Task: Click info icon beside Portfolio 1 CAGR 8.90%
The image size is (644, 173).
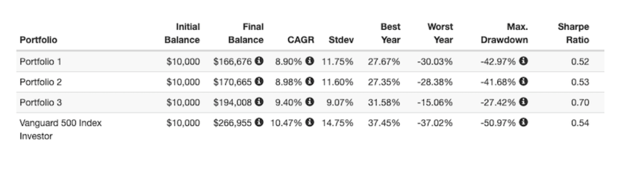Action: click(x=310, y=61)
